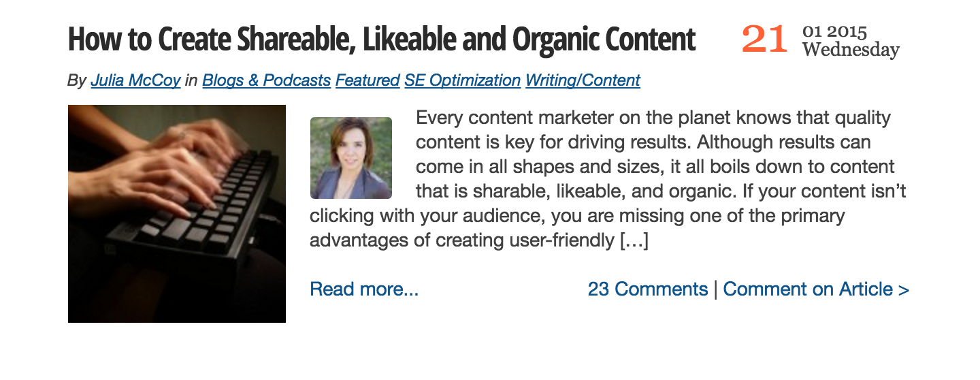Open the Writing/Content category link
The image size is (980, 380).
coord(583,80)
